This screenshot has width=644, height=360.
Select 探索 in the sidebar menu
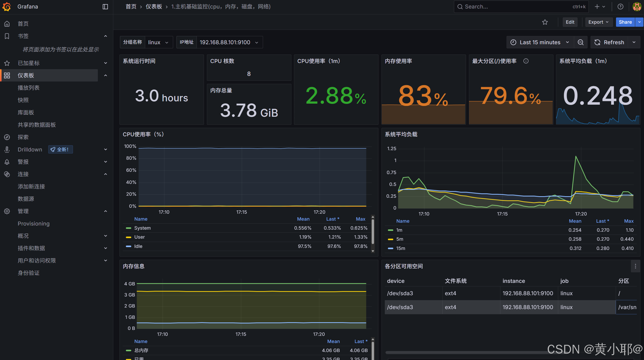point(23,137)
